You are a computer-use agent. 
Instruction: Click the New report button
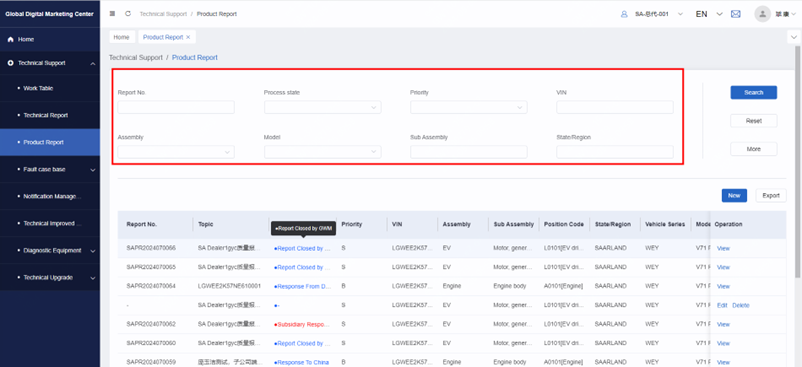(x=734, y=196)
